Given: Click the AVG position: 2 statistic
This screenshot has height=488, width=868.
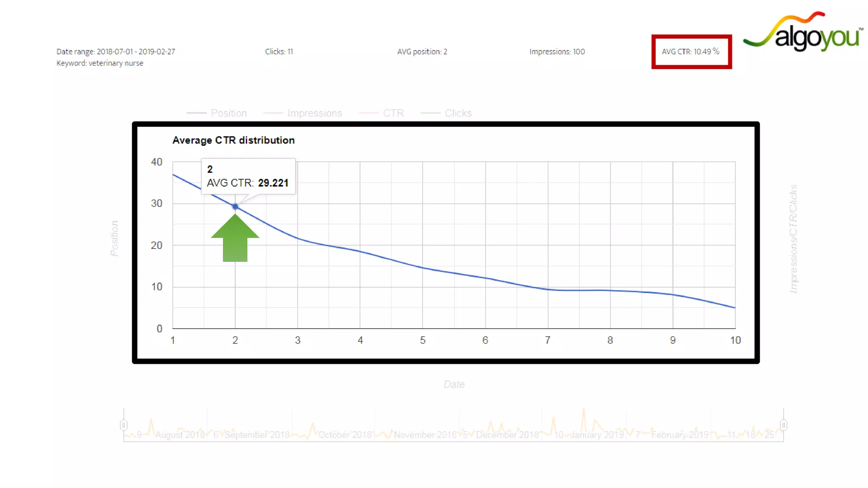Looking at the screenshot, I should (422, 52).
